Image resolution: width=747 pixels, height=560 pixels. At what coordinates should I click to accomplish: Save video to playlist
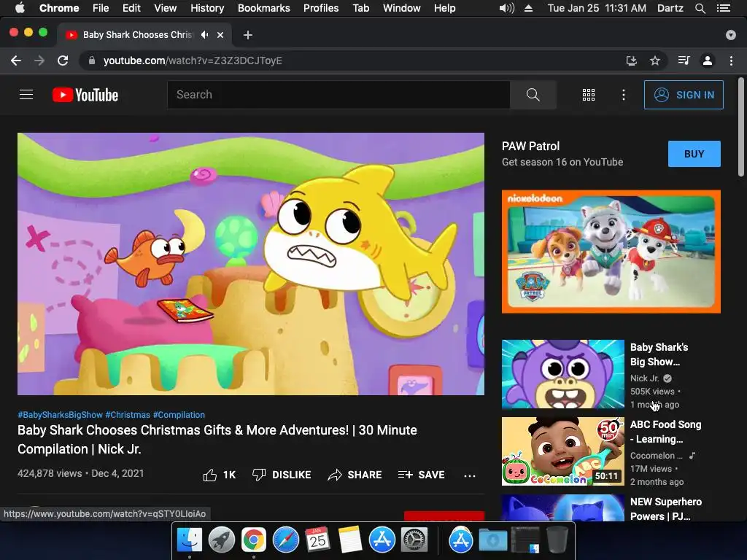(422, 475)
